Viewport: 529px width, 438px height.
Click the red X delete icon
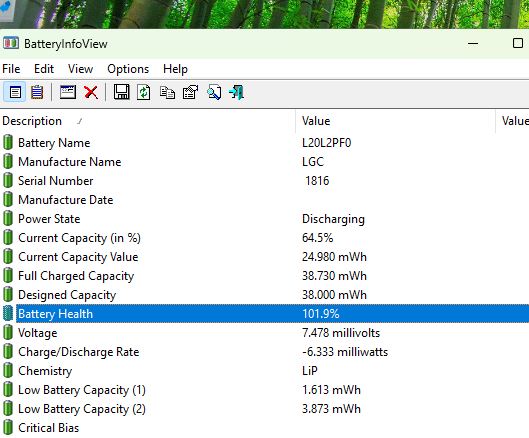[x=91, y=92]
